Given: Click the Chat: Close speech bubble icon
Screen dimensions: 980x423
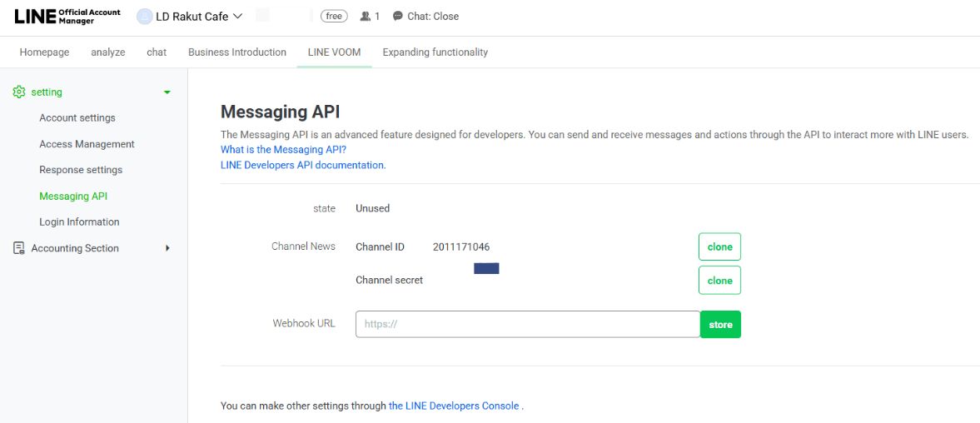Looking at the screenshot, I should 397,17.
